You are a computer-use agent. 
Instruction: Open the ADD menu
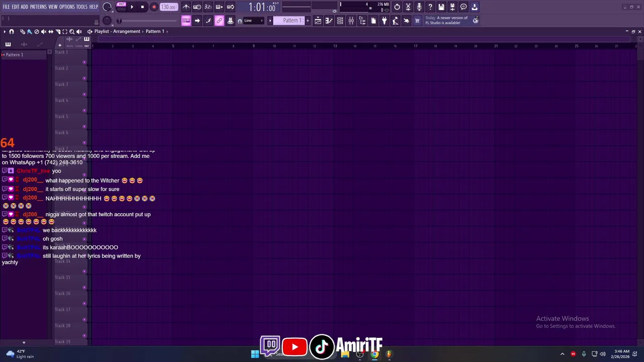(25, 7)
